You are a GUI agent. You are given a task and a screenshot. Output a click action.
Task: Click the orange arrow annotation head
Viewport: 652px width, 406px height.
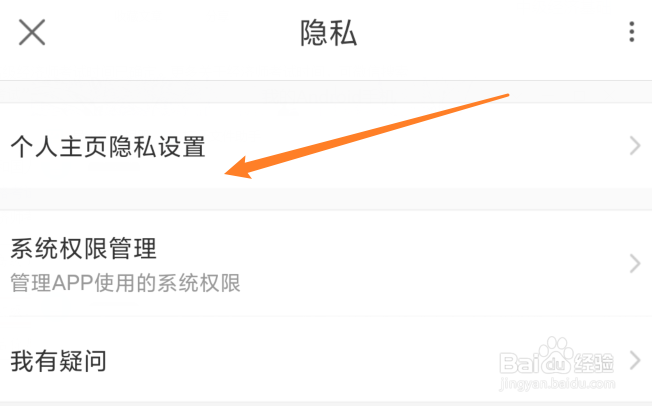coord(240,168)
